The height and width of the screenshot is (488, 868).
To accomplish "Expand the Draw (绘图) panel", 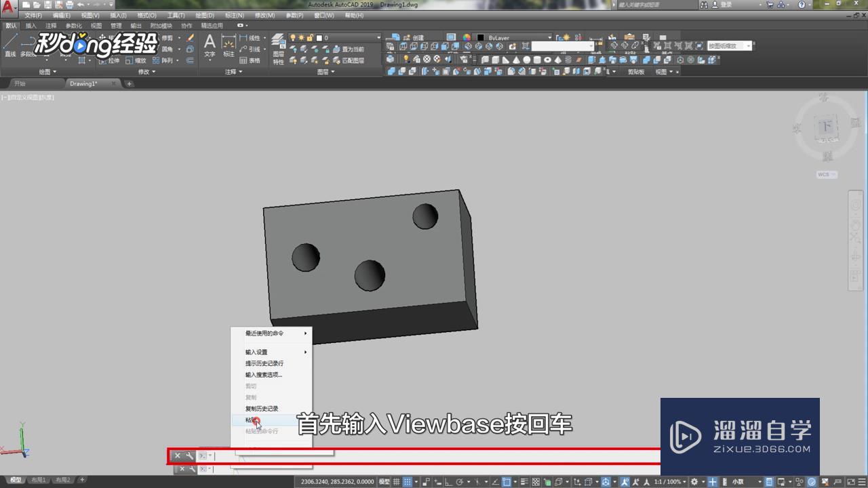I will (x=47, y=72).
